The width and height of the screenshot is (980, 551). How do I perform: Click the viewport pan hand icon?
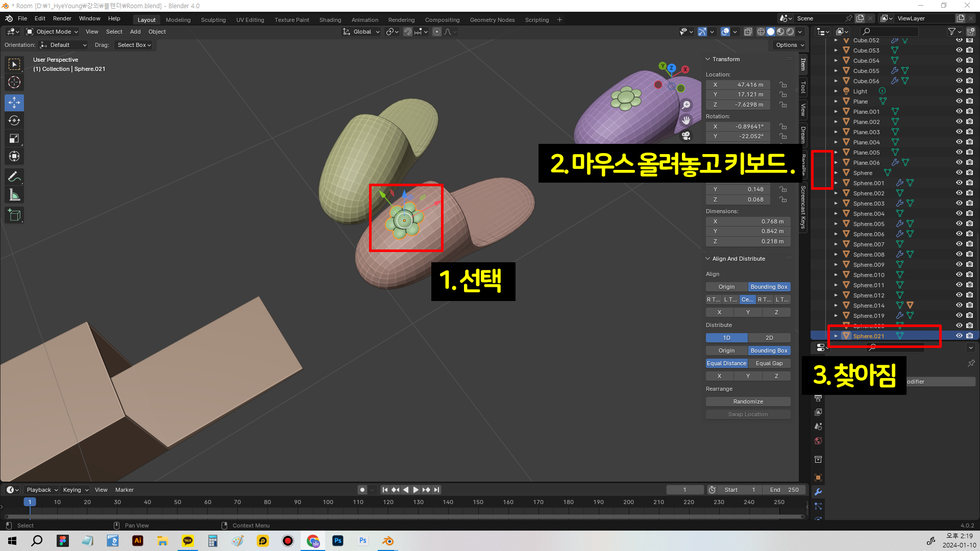coord(687,120)
